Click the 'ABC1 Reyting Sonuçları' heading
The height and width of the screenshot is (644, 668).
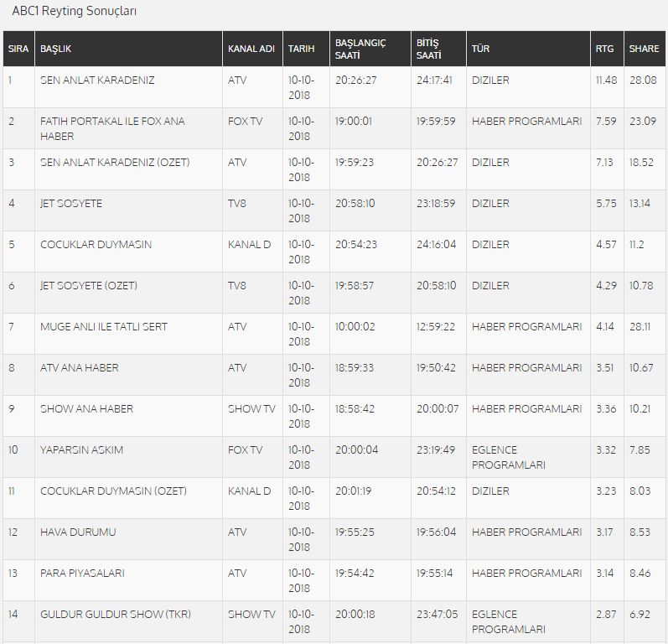click(x=74, y=11)
